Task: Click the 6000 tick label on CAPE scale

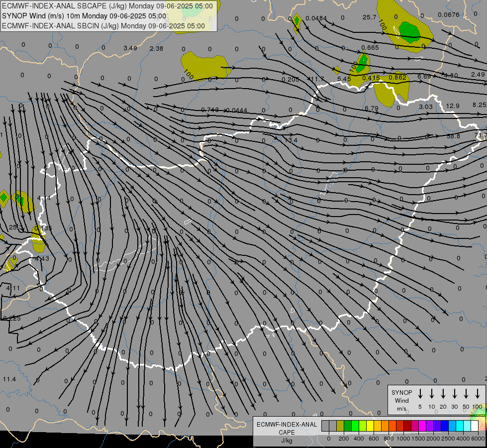Action: click(478, 439)
